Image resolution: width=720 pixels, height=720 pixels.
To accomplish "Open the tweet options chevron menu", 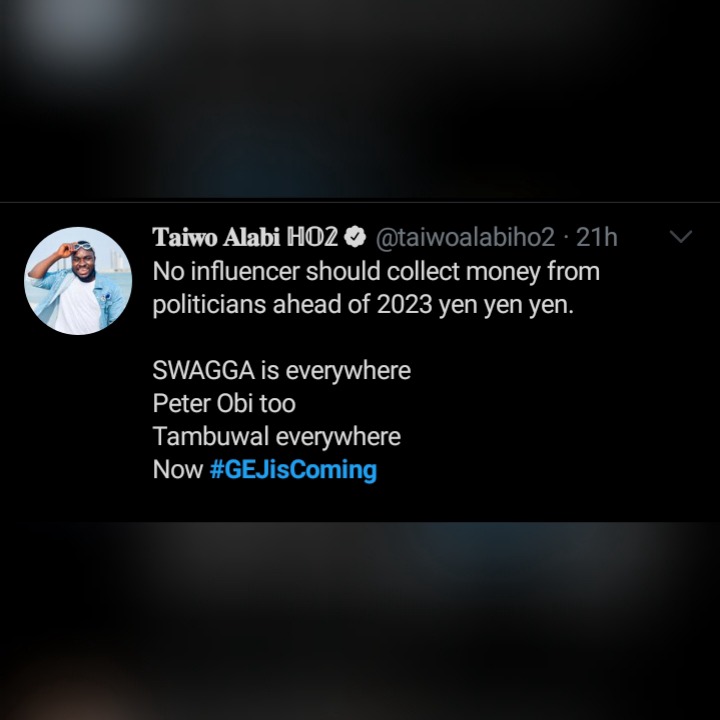I will pos(680,237).
